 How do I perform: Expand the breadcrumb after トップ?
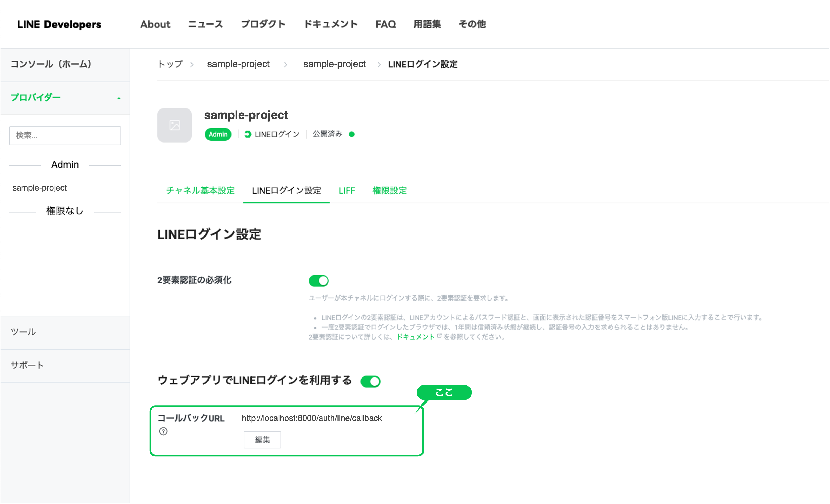(192, 64)
